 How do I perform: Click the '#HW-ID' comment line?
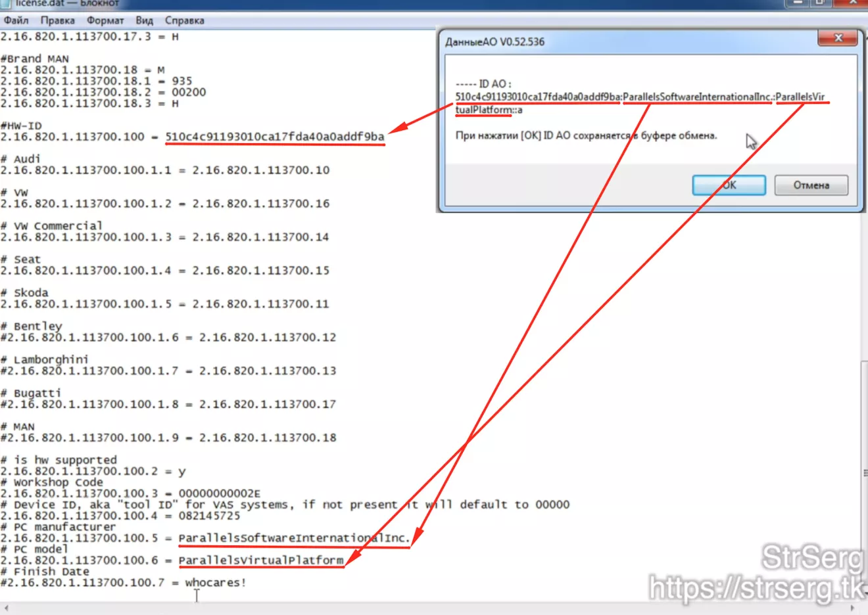21,125
